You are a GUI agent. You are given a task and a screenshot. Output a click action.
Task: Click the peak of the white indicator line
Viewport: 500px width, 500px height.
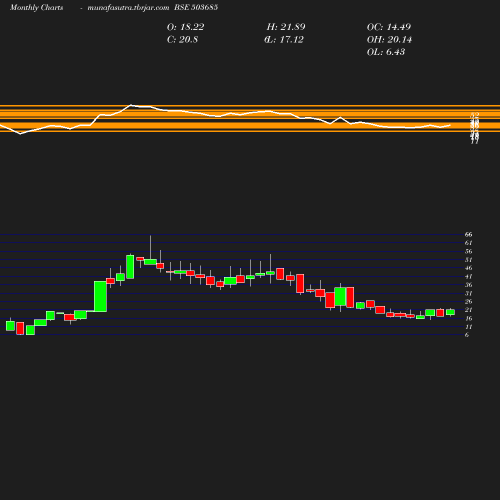pos(131,105)
